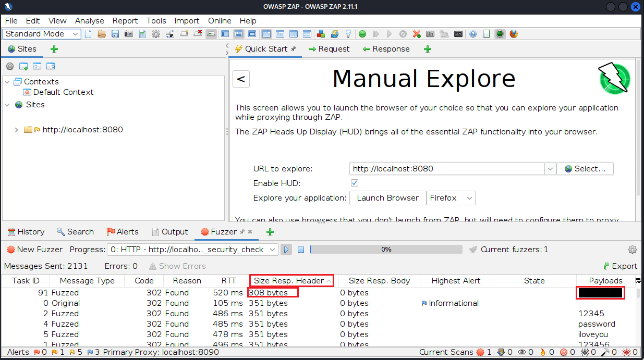
Task: Stop the current fuzzer scan
Action: tap(301, 250)
